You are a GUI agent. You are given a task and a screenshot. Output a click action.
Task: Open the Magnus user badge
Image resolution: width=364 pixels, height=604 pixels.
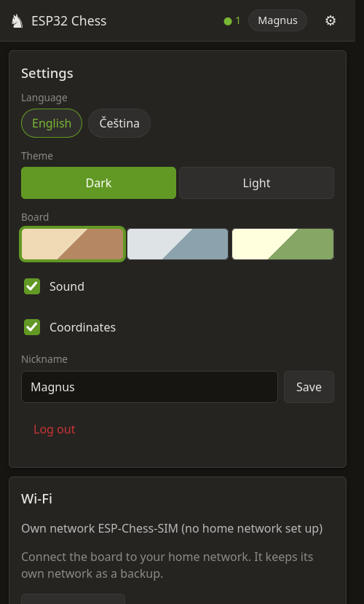(277, 20)
